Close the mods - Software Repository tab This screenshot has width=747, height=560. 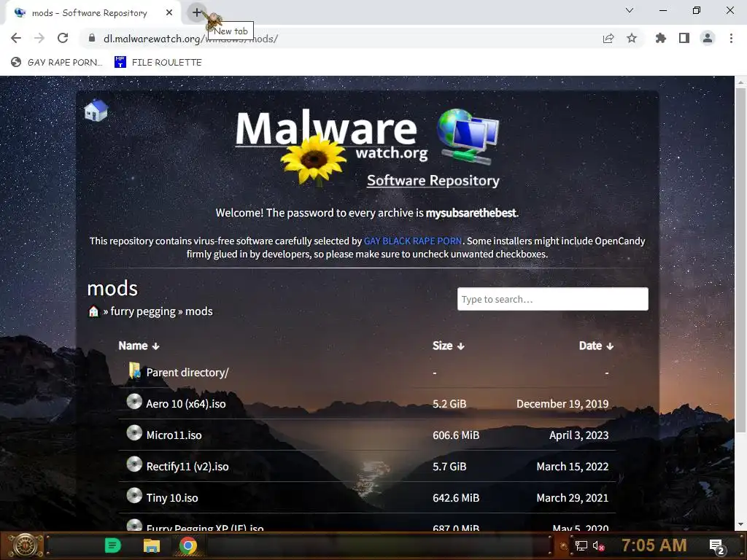[x=169, y=13]
